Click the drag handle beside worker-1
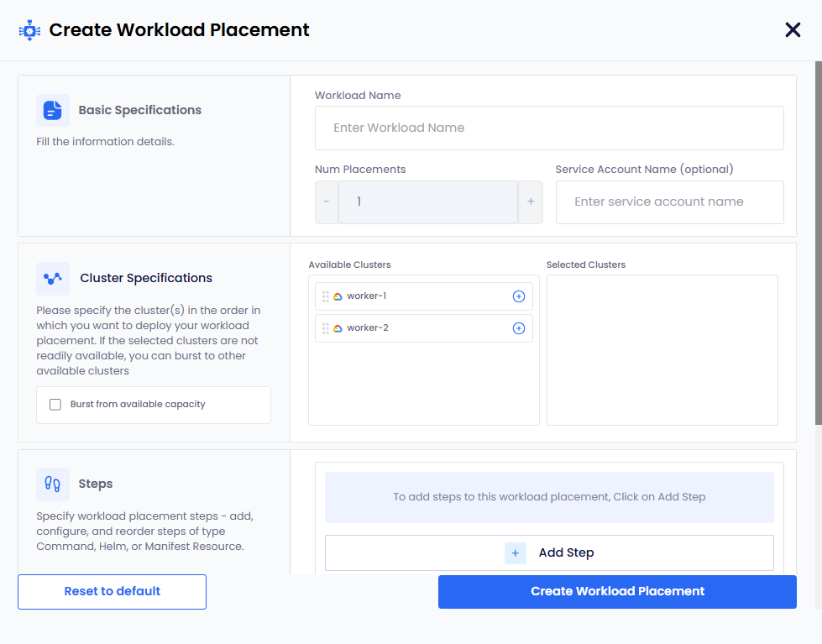 pos(326,296)
